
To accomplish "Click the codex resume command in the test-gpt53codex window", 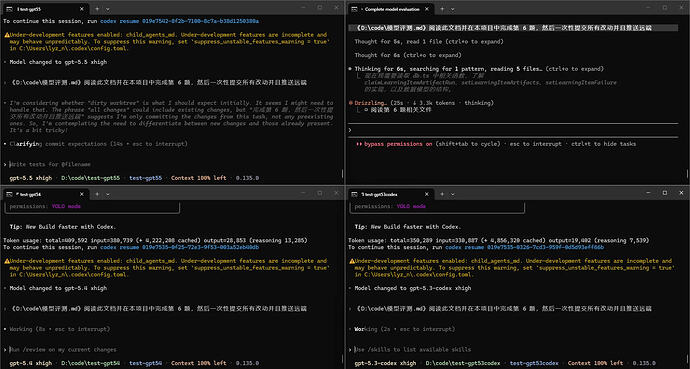I will [525, 247].
